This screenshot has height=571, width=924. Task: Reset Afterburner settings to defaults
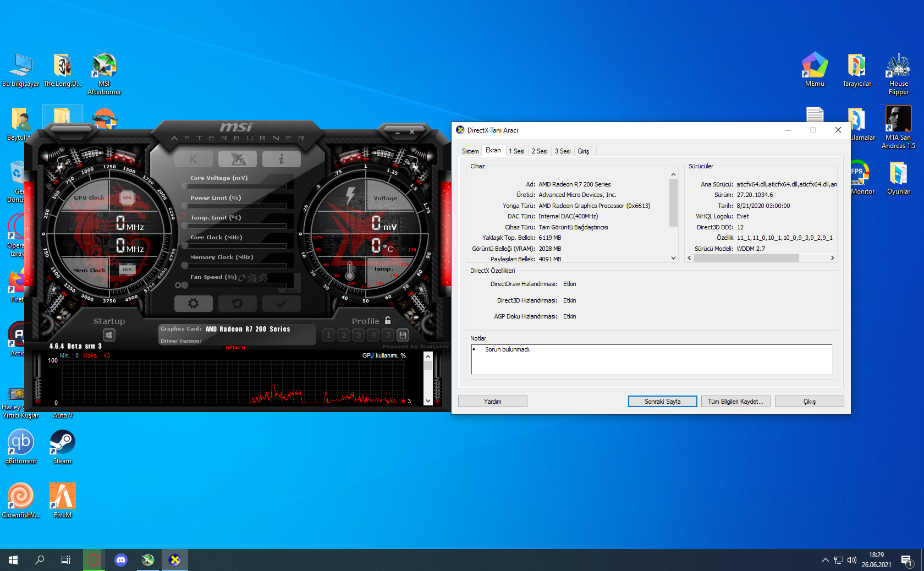point(238,303)
